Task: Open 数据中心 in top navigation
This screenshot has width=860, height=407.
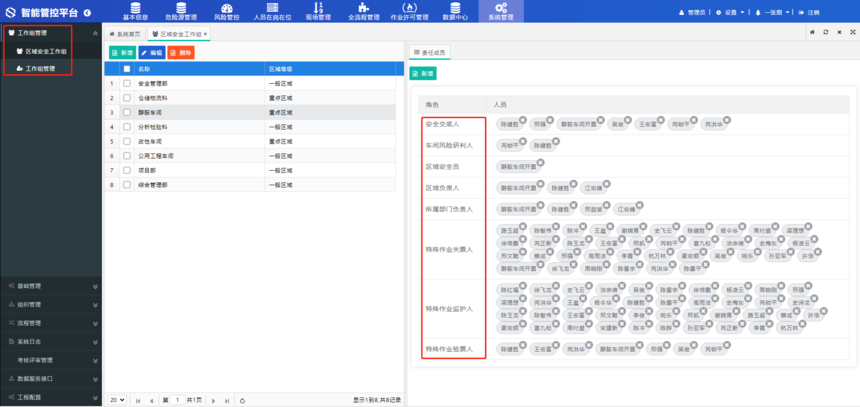Action: [x=455, y=8]
